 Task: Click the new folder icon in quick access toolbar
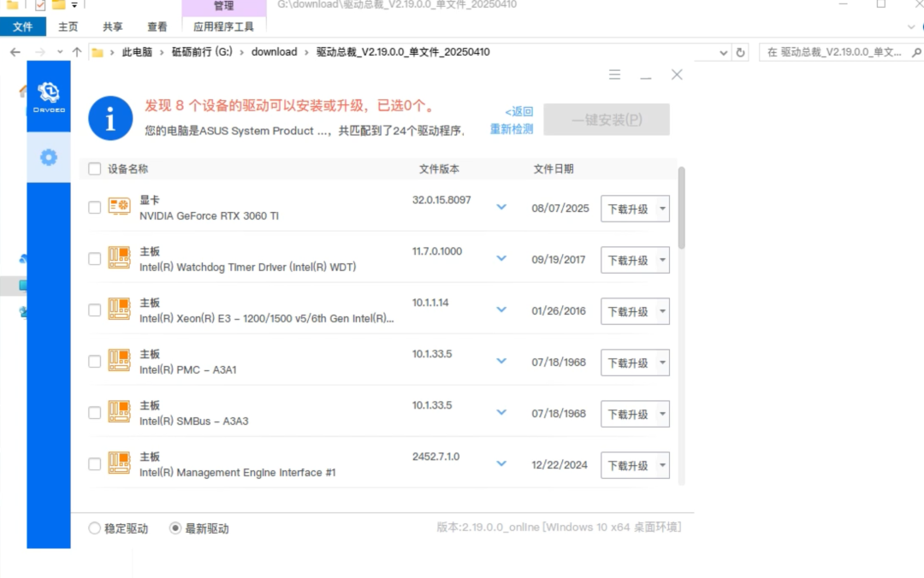(58, 5)
